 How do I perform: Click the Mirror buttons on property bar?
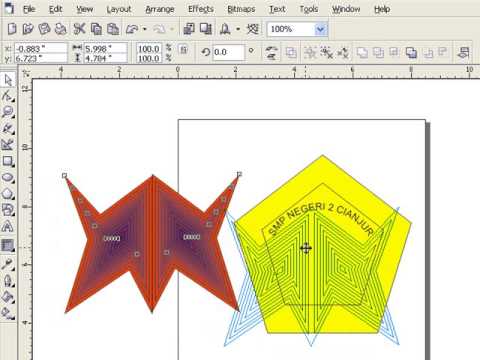(272, 53)
